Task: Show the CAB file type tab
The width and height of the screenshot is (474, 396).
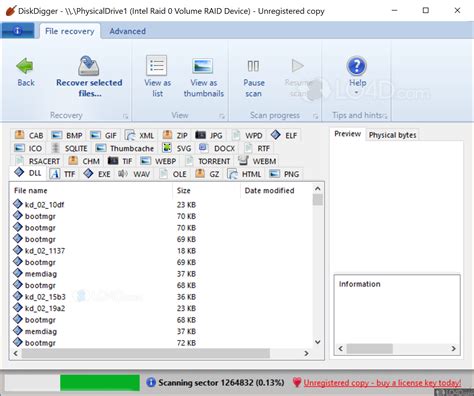Action: (29, 135)
